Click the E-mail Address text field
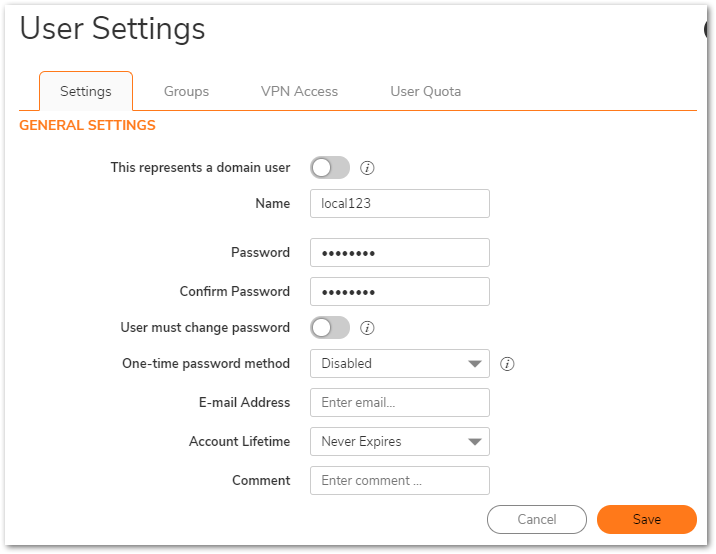The image size is (716, 554). (399, 403)
